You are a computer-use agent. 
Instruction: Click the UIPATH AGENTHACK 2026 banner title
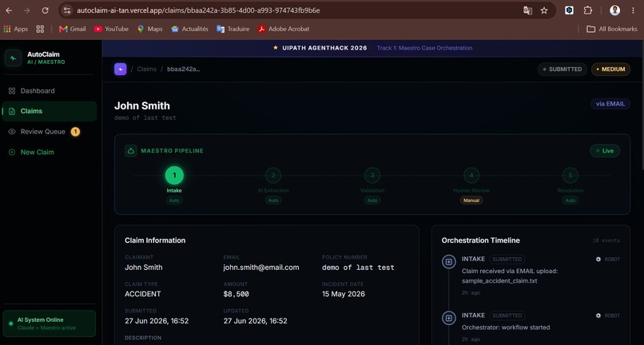tap(324, 48)
